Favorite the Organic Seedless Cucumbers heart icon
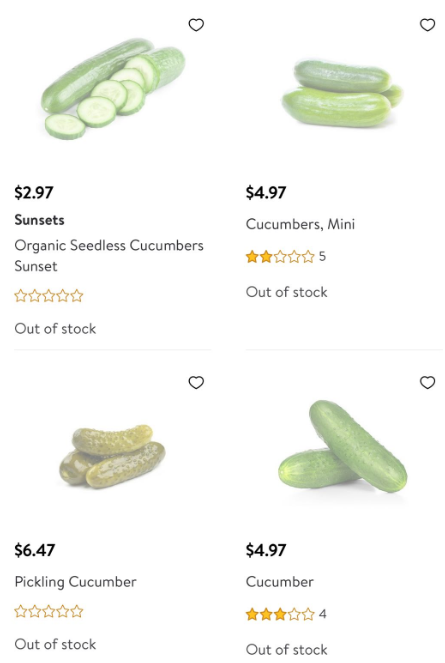445x663 pixels. [x=196, y=25]
